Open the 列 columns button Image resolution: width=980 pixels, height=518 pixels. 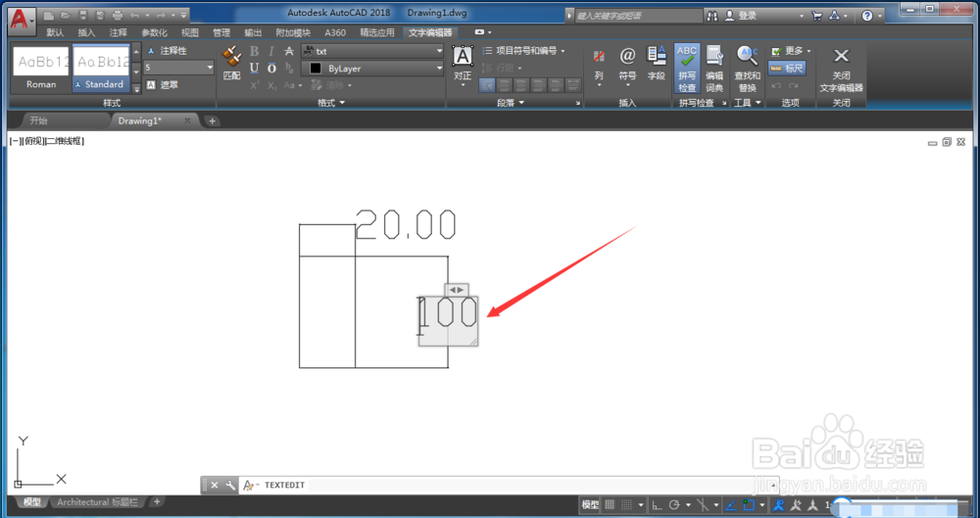click(x=599, y=67)
